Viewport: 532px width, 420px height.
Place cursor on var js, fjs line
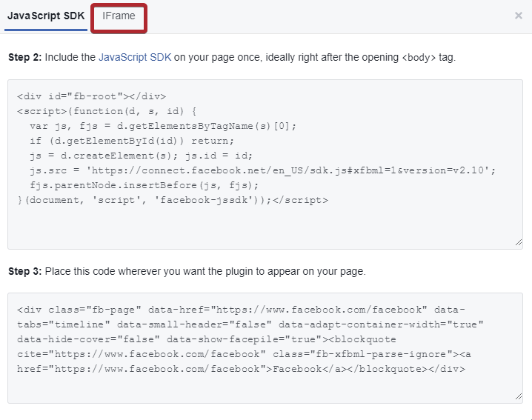point(163,126)
